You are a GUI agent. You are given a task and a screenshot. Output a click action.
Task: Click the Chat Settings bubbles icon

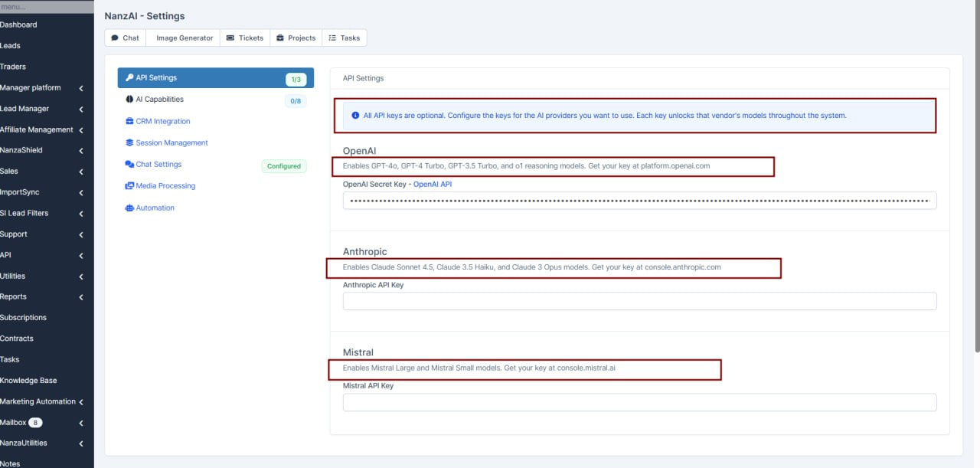click(x=129, y=165)
